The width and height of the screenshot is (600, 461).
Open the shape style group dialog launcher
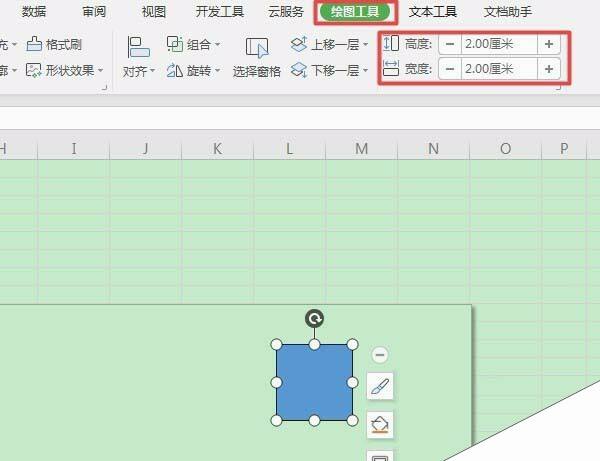point(104,88)
